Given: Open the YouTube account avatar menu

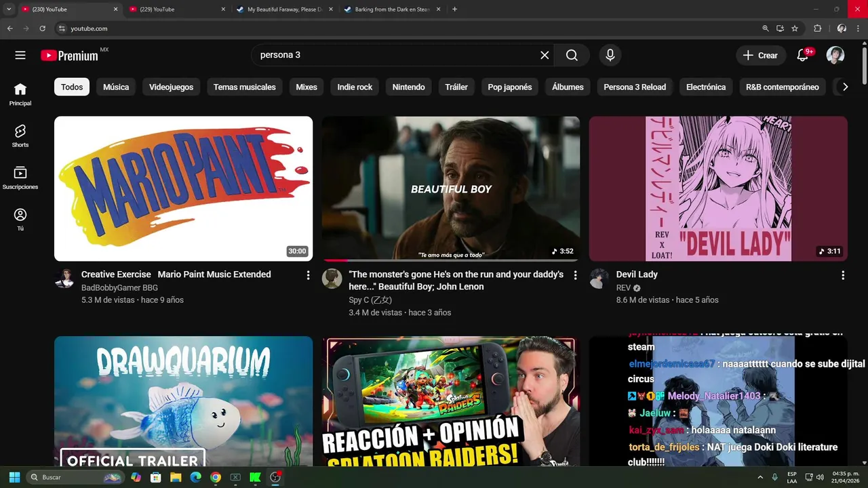Looking at the screenshot, I should 835,56.
